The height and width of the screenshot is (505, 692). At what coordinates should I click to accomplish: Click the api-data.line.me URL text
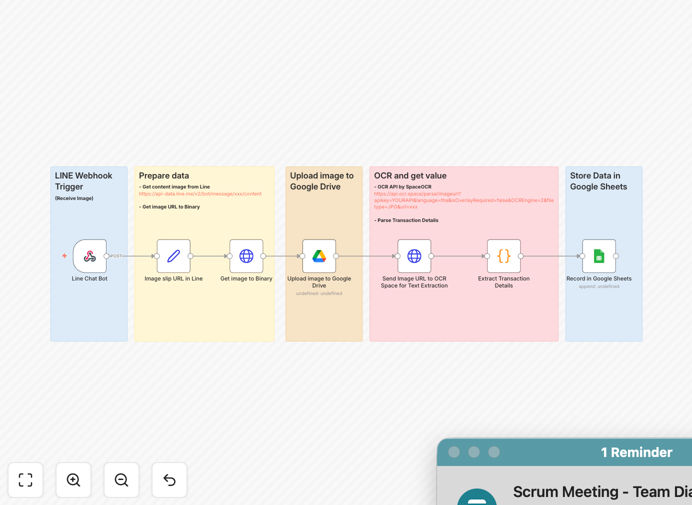(x=200, y=194)
